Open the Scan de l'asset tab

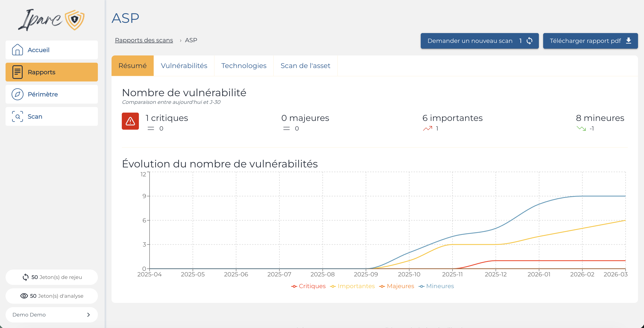coord(305,66)
